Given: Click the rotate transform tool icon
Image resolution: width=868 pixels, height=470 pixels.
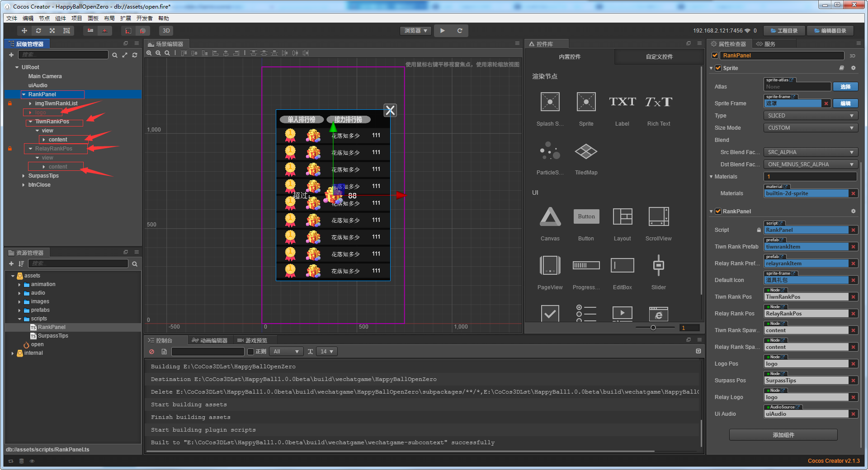Looking at the screenshot, I should pos(38,31).
